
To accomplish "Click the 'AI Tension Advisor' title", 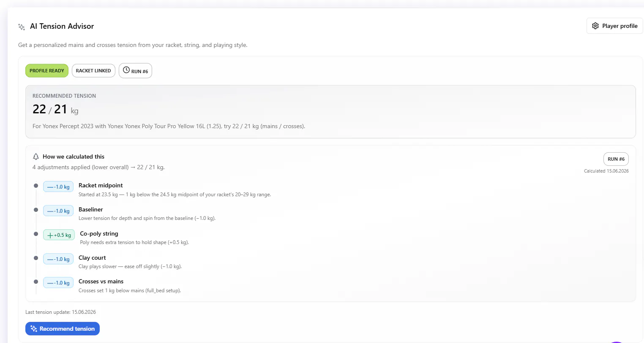I will point(62,26).
